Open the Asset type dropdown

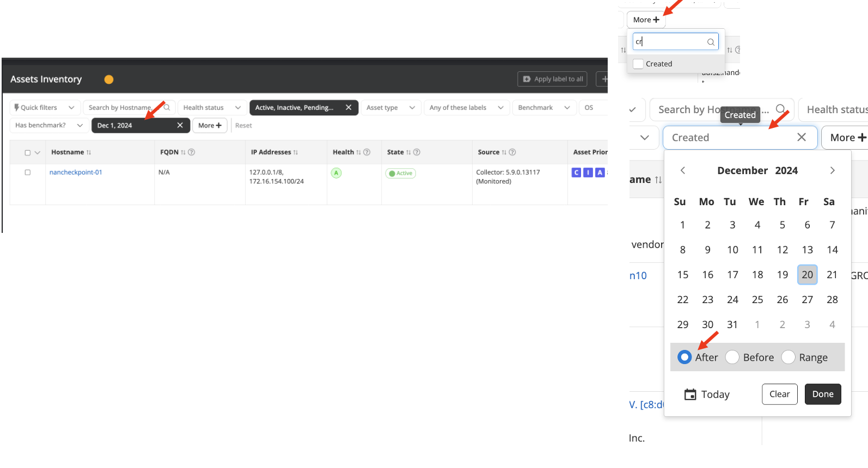tap(390, 108)
